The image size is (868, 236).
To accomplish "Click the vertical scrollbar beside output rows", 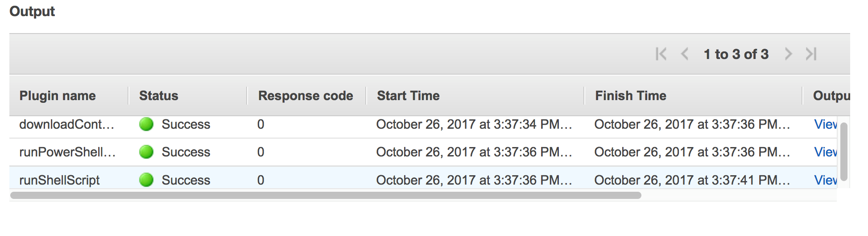I will click(x=843, y=152).
